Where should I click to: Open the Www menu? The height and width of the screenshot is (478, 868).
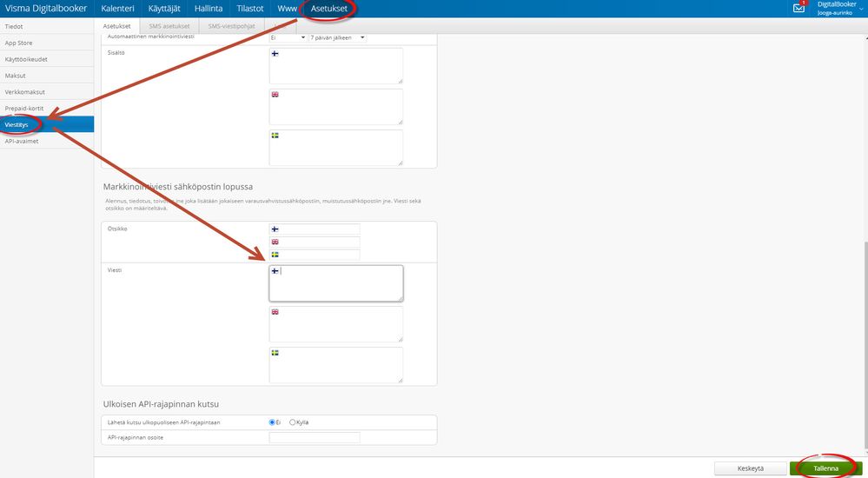(x=287, y=9)
